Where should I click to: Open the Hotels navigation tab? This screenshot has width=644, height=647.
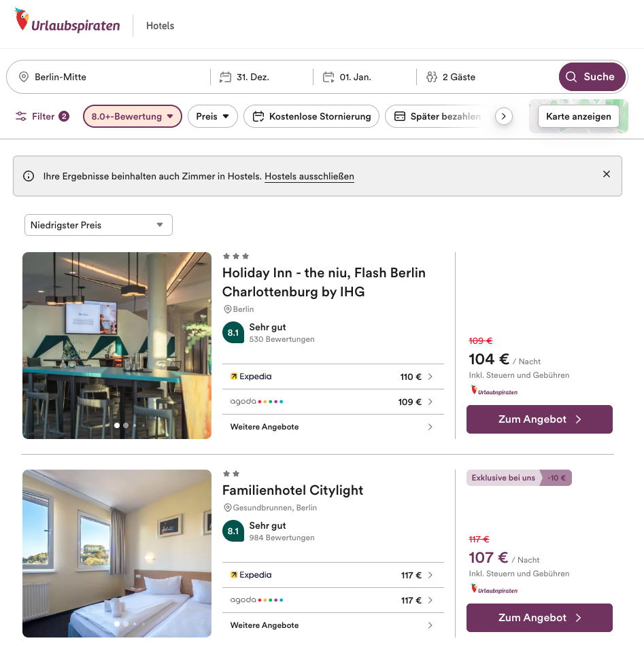tap(160, 26)
